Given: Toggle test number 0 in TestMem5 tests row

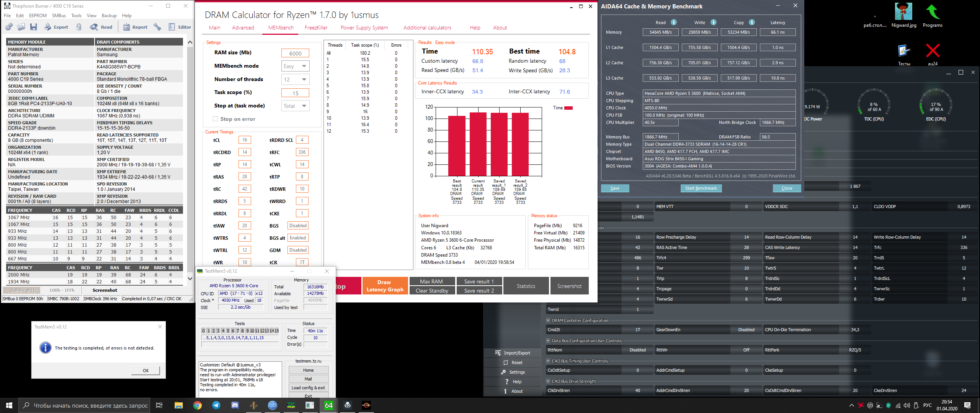Looking at the screenshot, I should tap(204, 331).
